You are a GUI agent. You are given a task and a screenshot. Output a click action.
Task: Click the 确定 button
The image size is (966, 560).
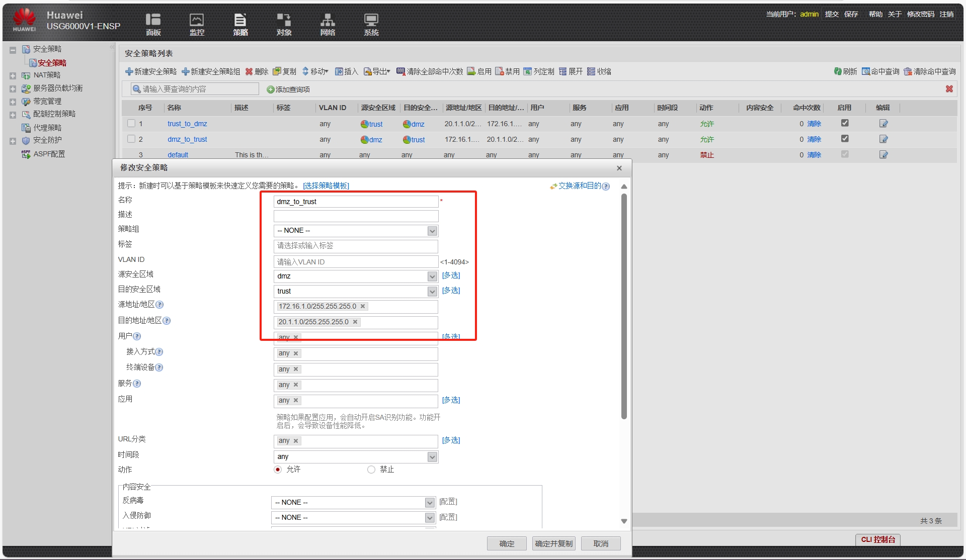coord(506,543)
